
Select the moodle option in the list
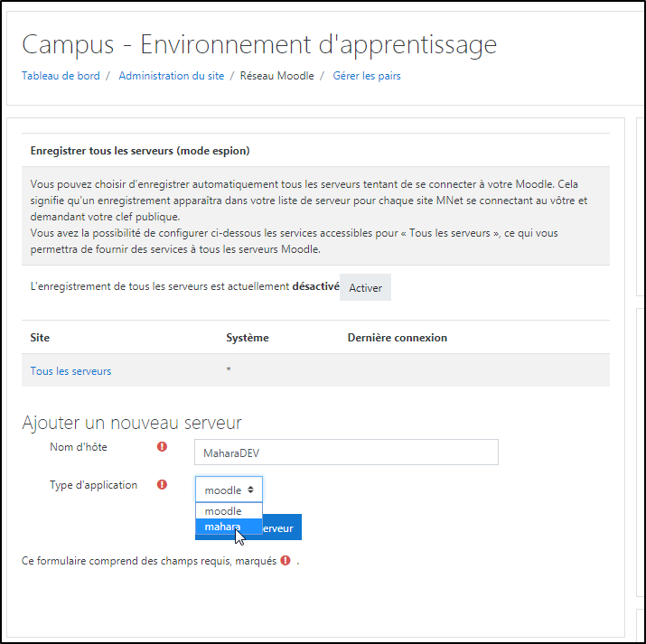click(223, 511)
